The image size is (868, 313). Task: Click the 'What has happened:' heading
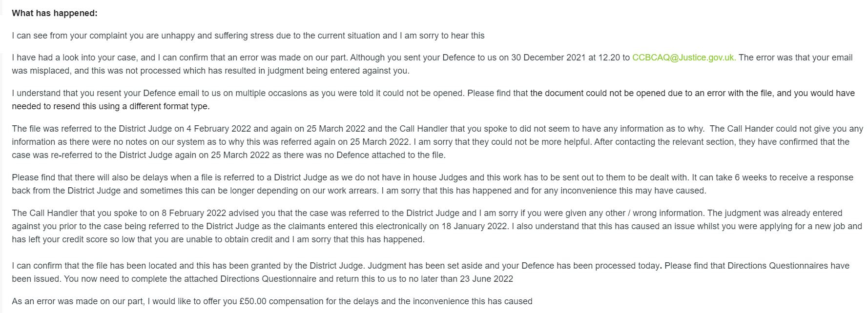pos(55,13)
